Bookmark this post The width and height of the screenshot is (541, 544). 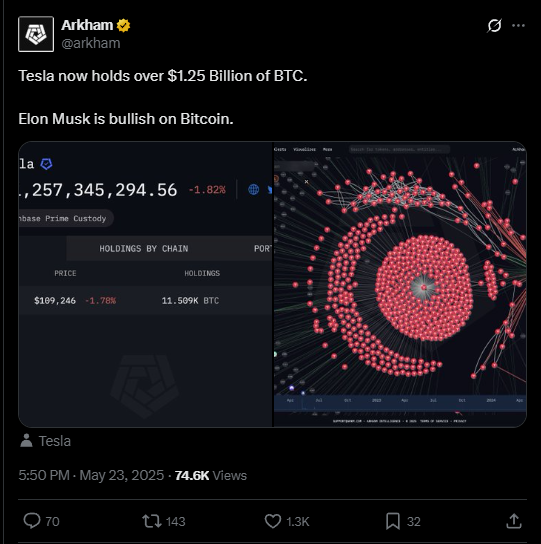[x=393, y=521]
